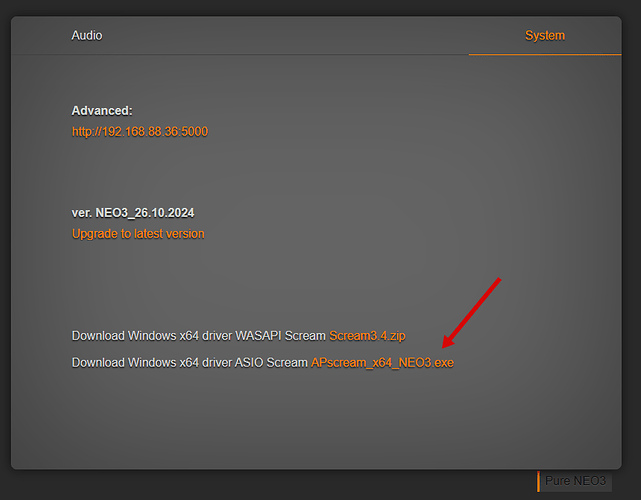
Task: Select the System tab
Action: tap(544, 35)
